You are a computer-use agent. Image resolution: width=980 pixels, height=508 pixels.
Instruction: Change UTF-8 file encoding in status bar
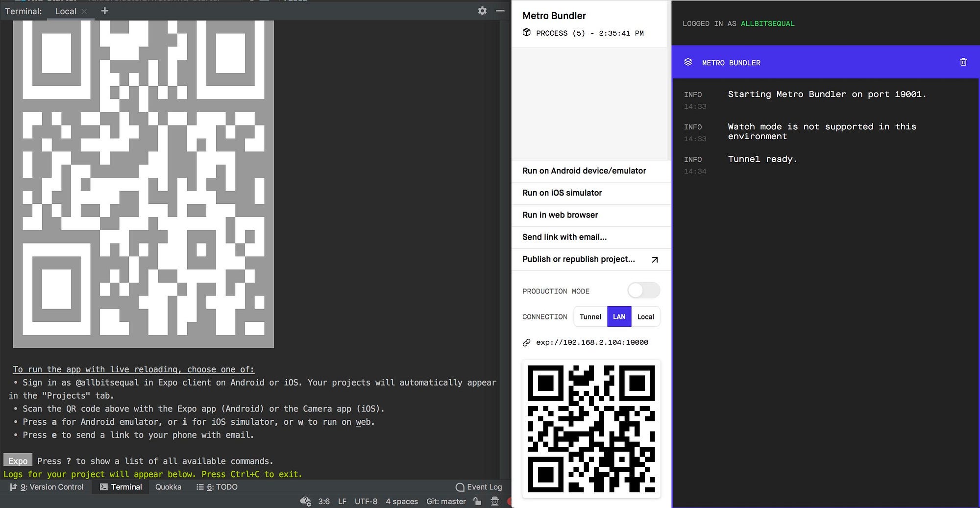(366, 501)
